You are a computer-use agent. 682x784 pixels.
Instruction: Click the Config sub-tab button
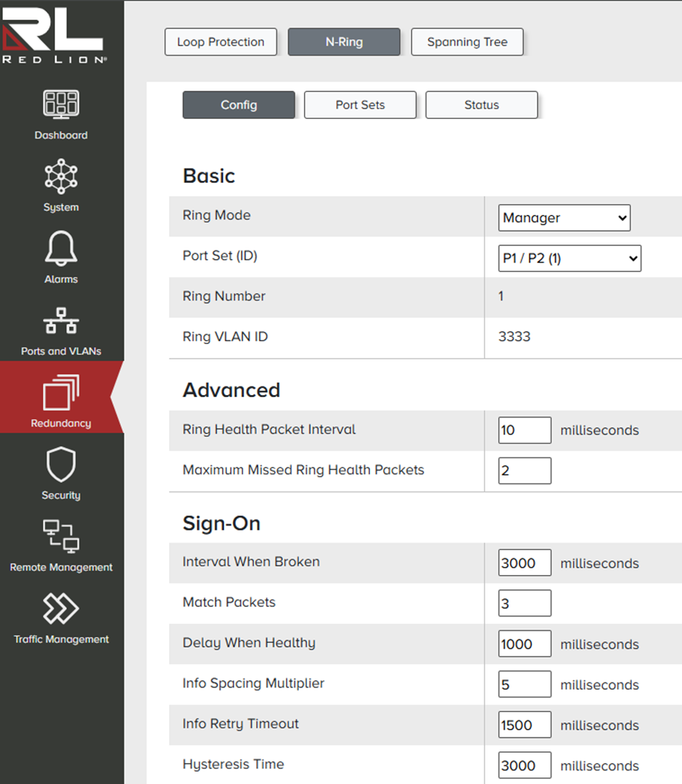(x=239, y=105)
